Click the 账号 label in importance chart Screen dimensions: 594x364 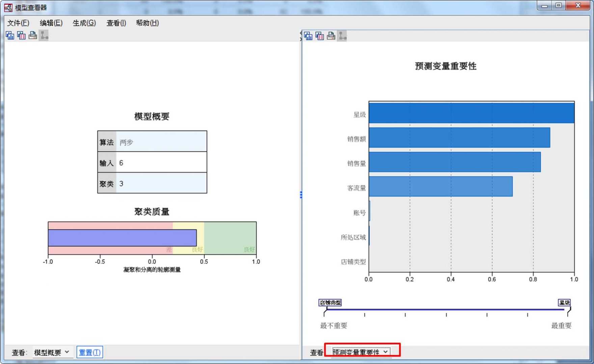point(359,213)
